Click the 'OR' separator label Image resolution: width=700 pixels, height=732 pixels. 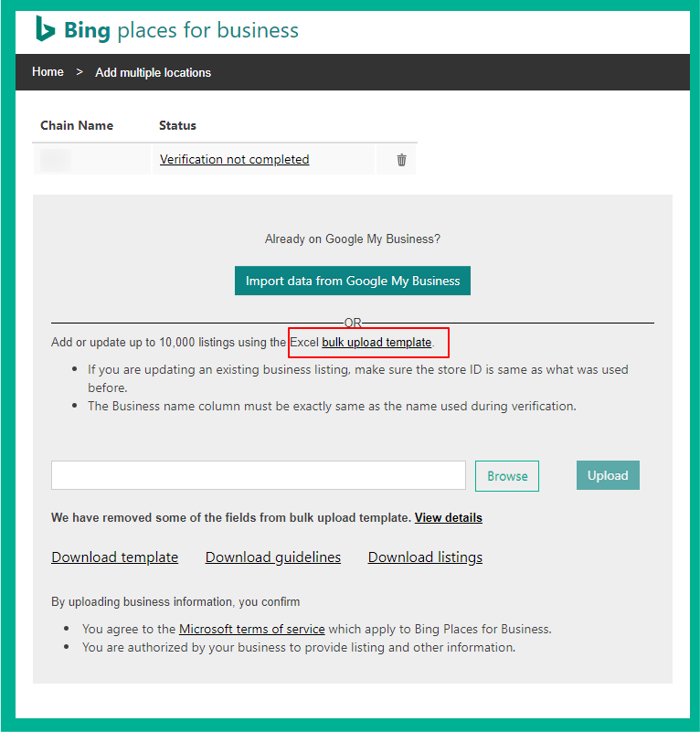tap(353, 322)
